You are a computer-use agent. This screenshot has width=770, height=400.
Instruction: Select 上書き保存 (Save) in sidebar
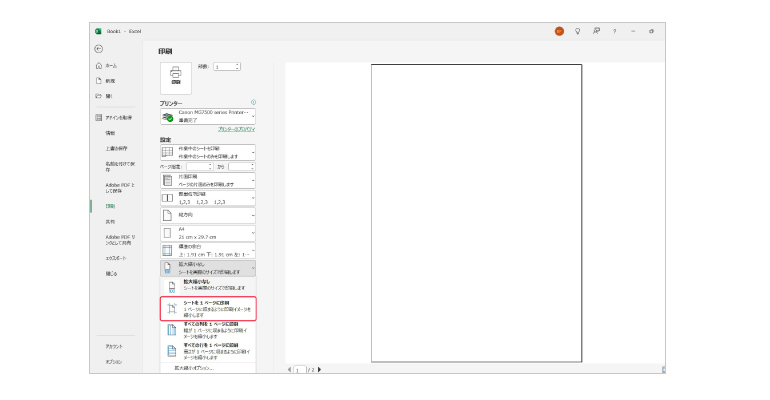coord(116,148)
